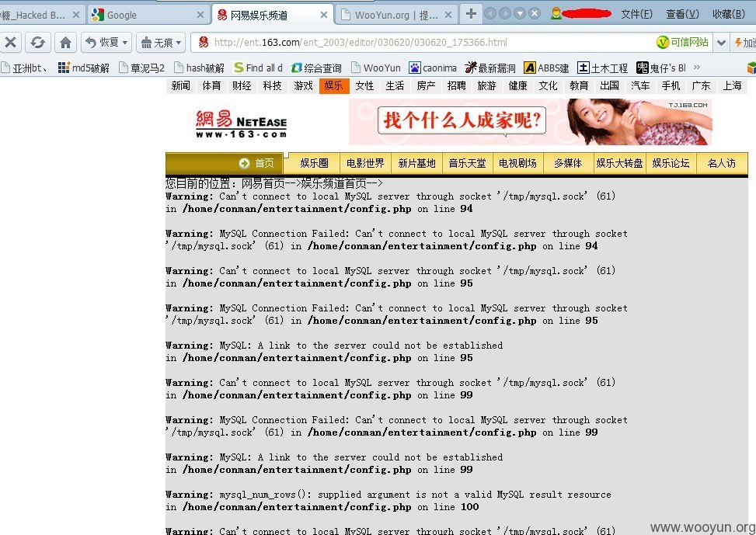This screenshot has width=756, height=535.
Task: Open the 娱乐论坛 section tab
Action: tap(671, 163)
